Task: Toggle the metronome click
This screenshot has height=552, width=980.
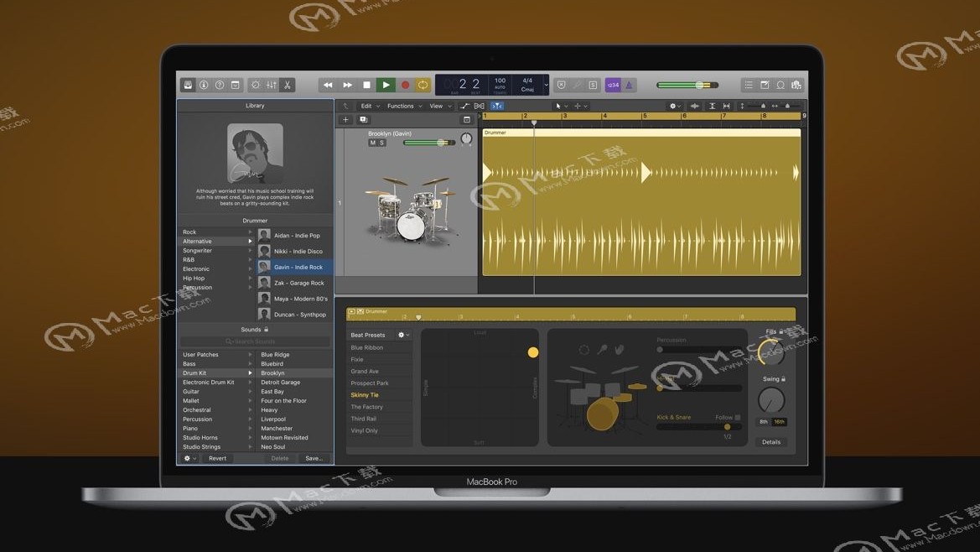Action: tap(630, 85)
